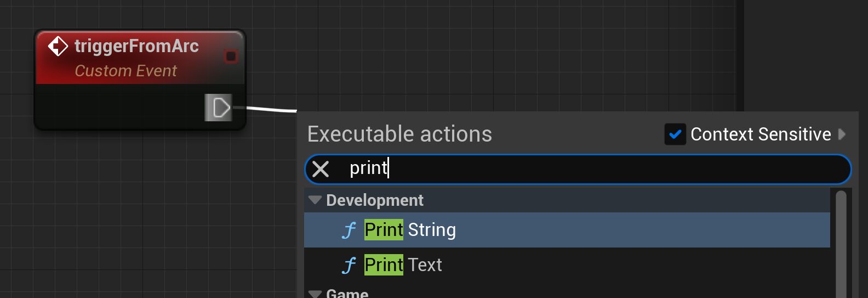Image resolution: width=868 pixels, height=298 pixels.
Task: Click the custom event diamond icon
Action: click(x=58, y=46)
